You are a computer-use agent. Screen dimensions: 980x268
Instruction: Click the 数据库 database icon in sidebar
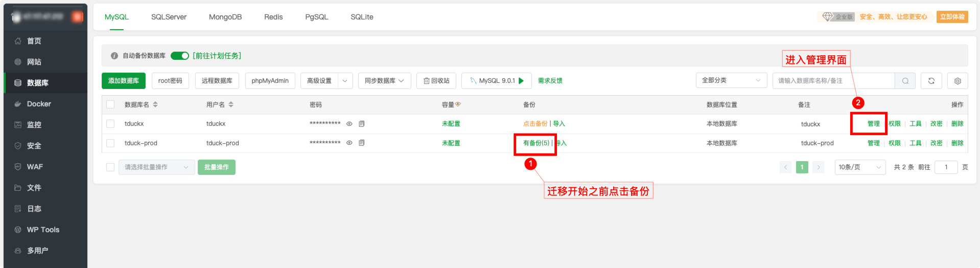point(18,83)
